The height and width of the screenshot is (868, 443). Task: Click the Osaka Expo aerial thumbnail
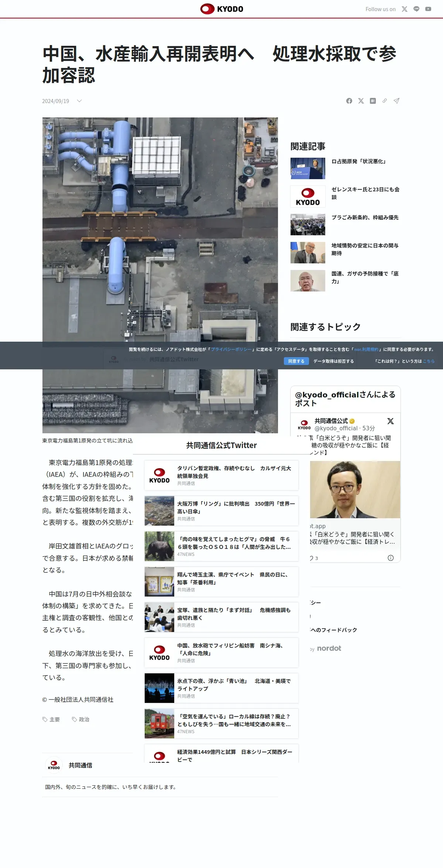pos(159,511)
